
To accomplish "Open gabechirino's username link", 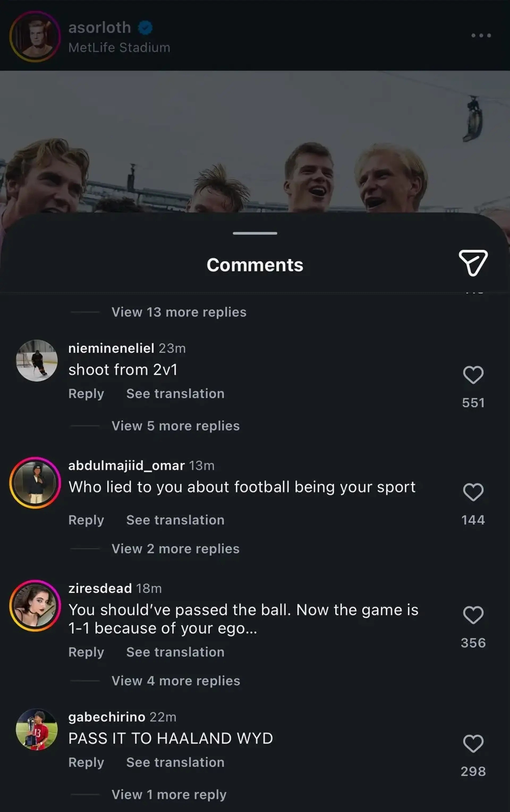I will click(107, 717).
